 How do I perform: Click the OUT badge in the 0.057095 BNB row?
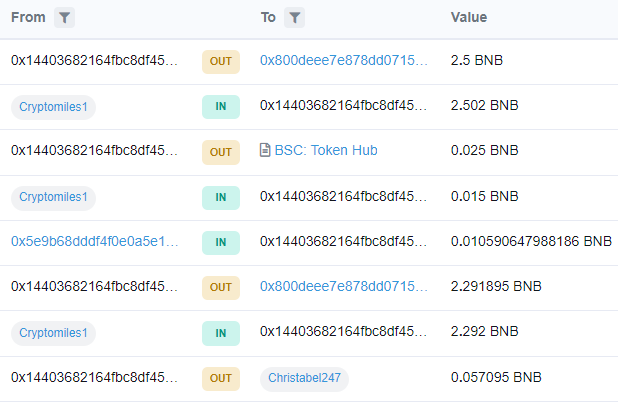point(221,378)
